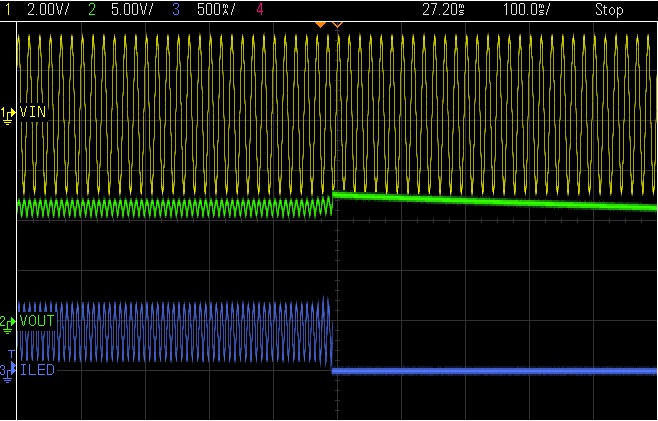
Task: Click channel 2 ground marker next to VOUT
Action: coord(8,322)
